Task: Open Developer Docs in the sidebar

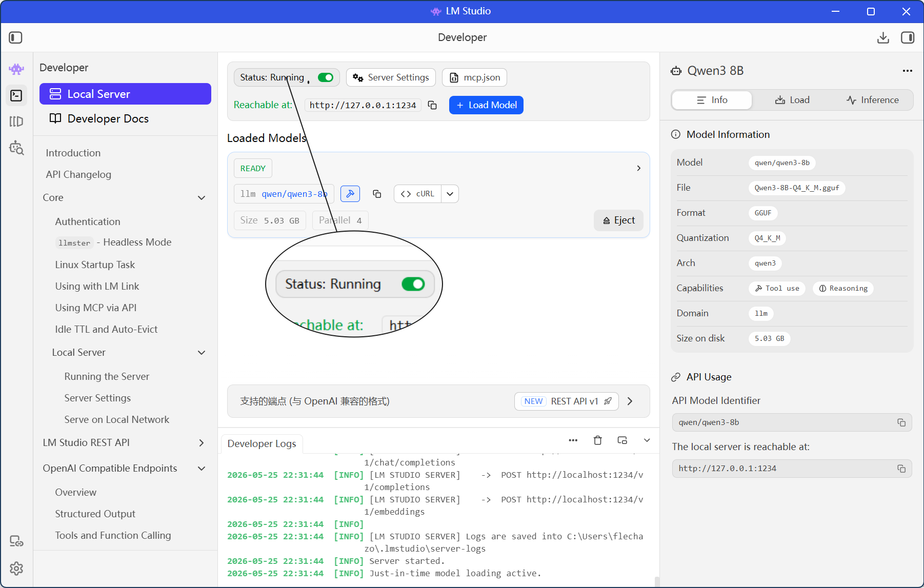Action: (x=125, y=118)
